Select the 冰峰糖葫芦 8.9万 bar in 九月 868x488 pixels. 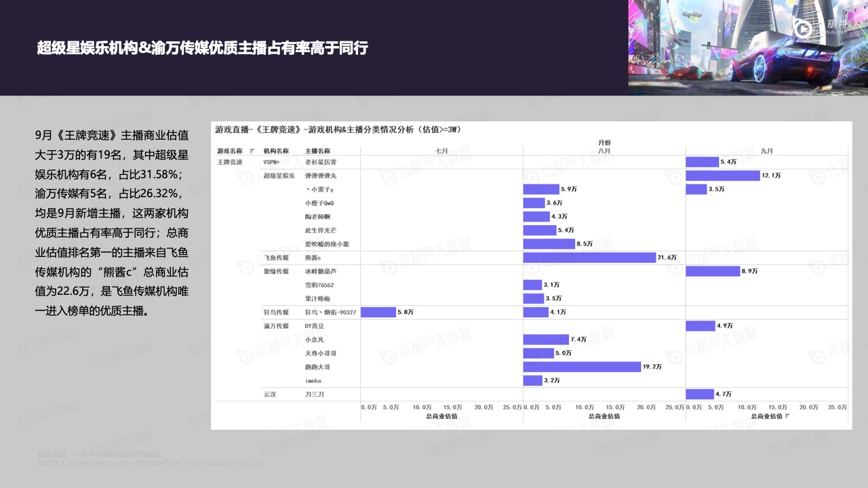pyautogui.click(x=712, y=271)
